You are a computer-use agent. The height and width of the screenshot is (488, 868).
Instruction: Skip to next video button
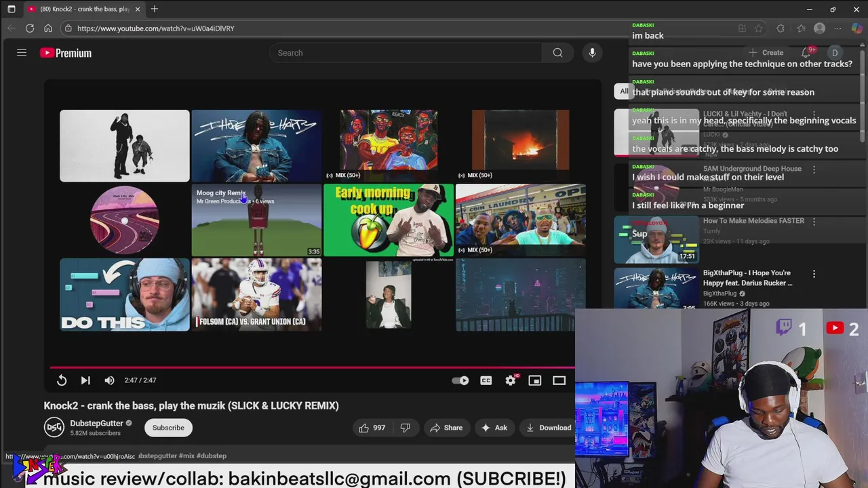click(85, 380)
